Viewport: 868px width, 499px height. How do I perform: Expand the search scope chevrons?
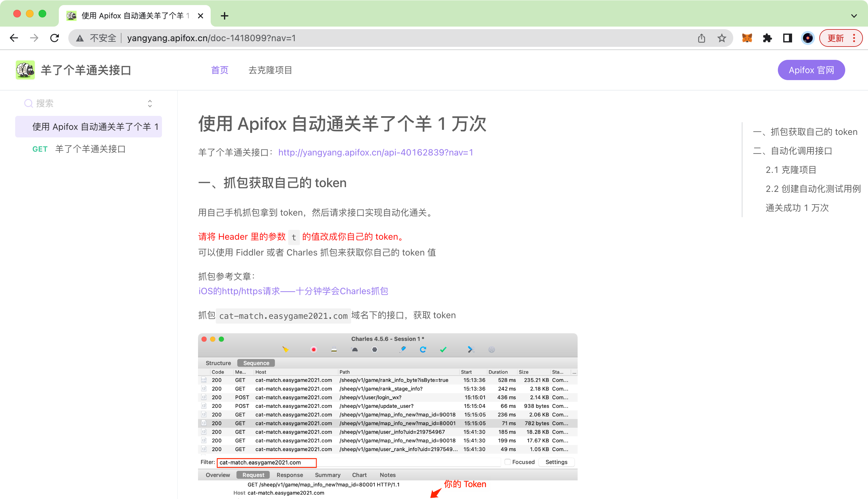coord(150,104)
